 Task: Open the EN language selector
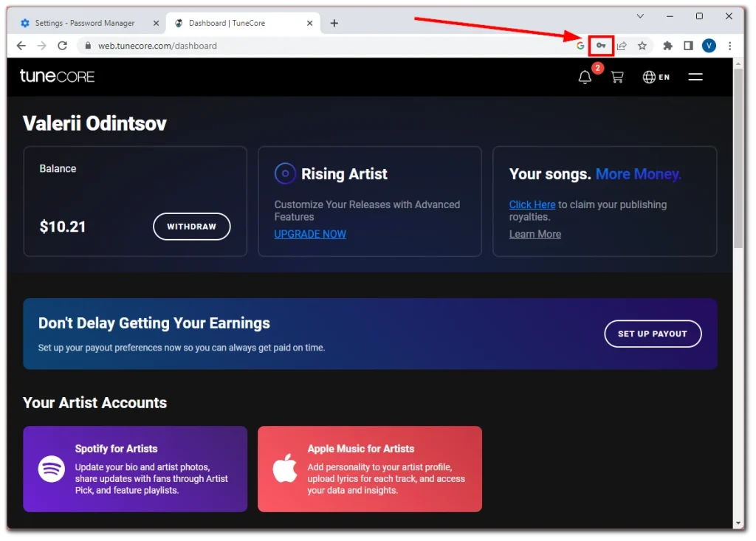tap(656, 77)
